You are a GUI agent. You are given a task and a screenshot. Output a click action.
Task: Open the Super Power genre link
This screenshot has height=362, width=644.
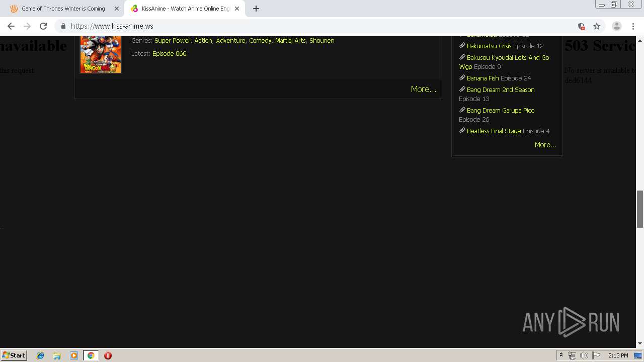coord(173,41)
